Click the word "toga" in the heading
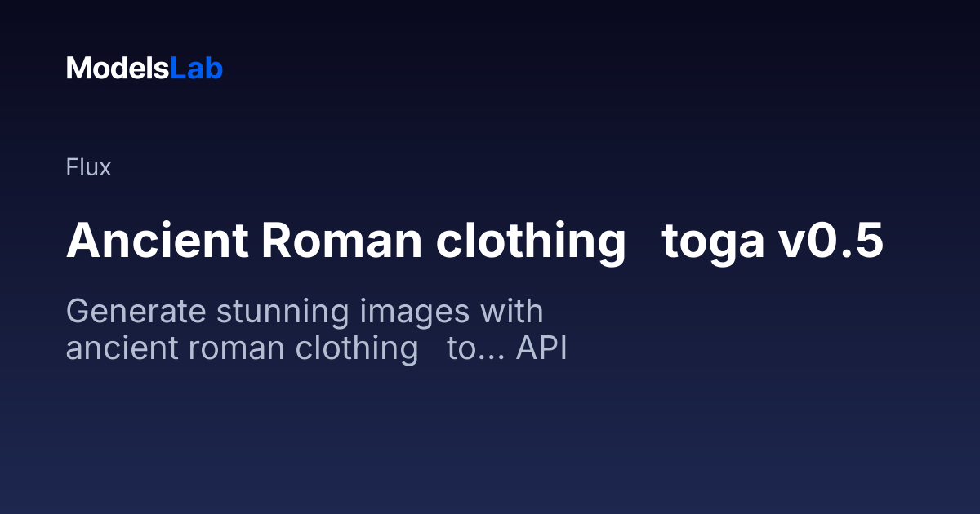 [x=713, y=245]
